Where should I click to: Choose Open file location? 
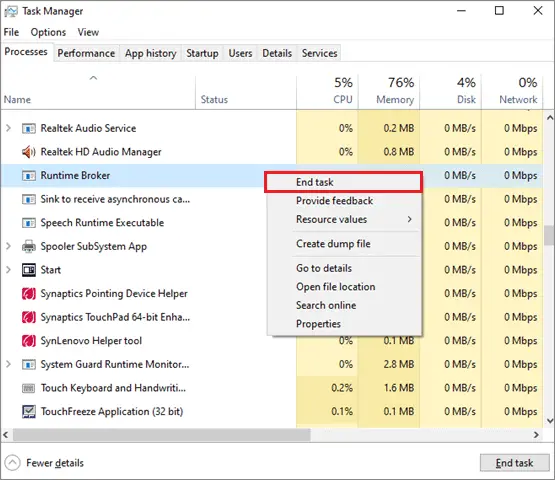344,287
